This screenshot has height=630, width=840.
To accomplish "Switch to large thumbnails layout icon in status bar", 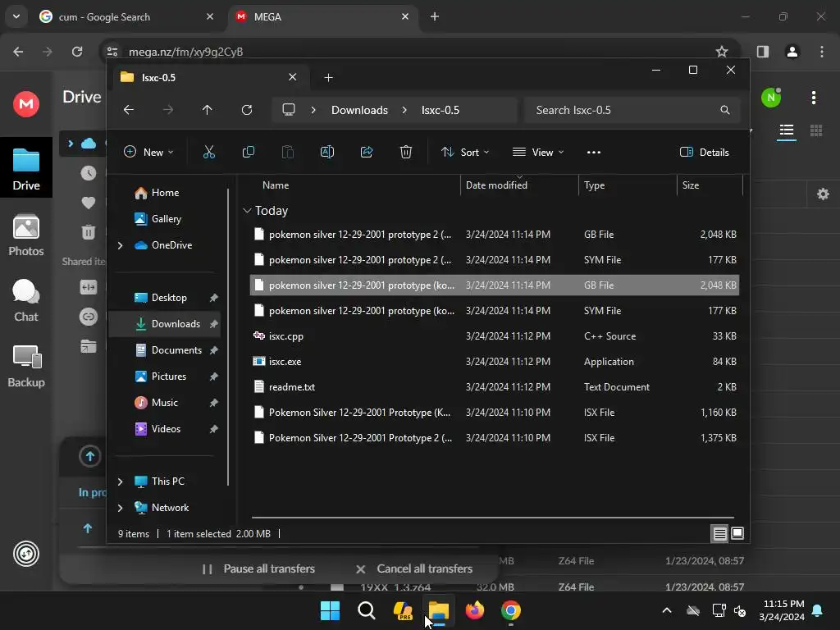I will click(737, 533).
